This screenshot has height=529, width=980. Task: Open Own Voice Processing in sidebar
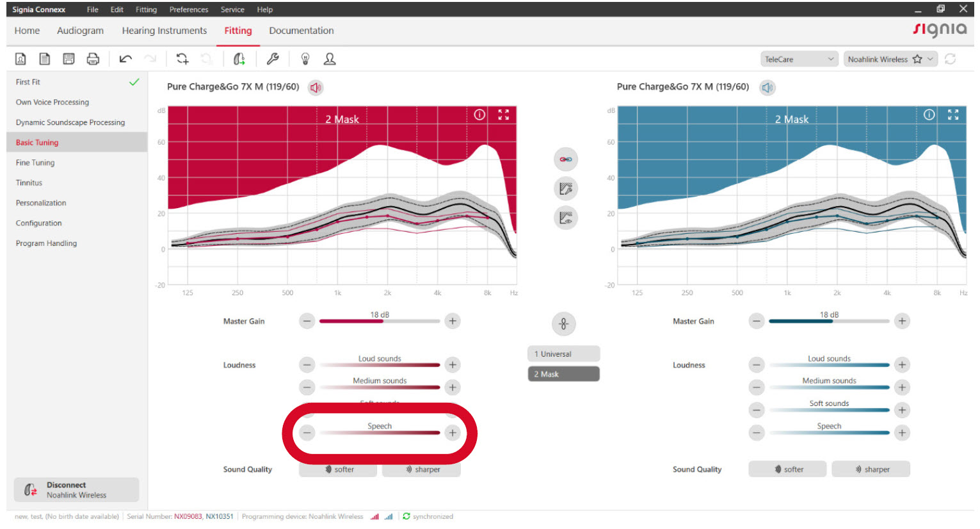click(77, 102)
